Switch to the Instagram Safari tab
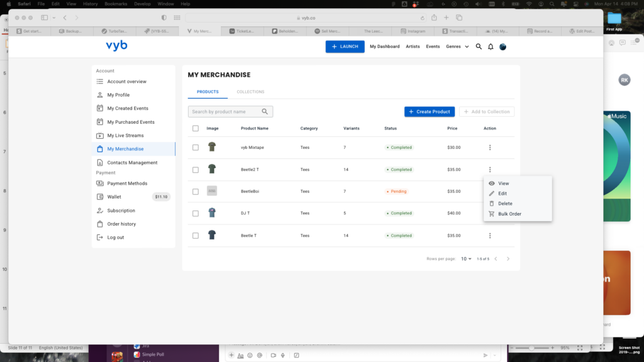 tap(413, 31)
